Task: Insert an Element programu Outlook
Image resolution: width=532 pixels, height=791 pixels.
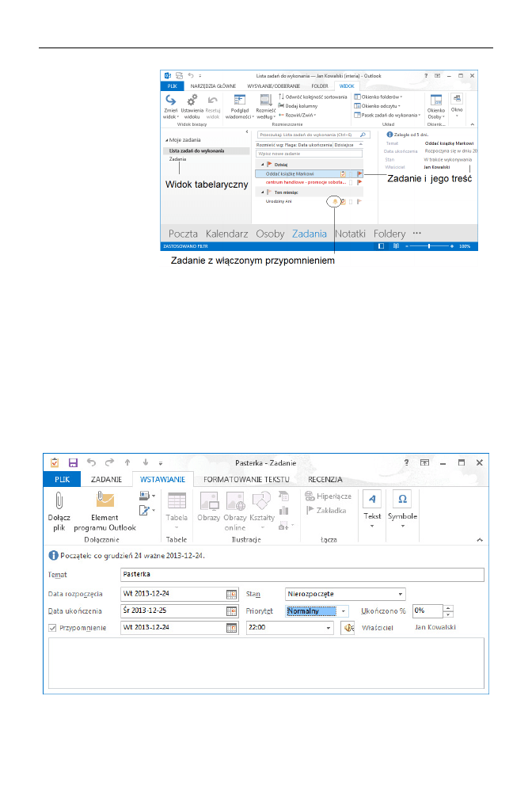Action: [104, 504]
